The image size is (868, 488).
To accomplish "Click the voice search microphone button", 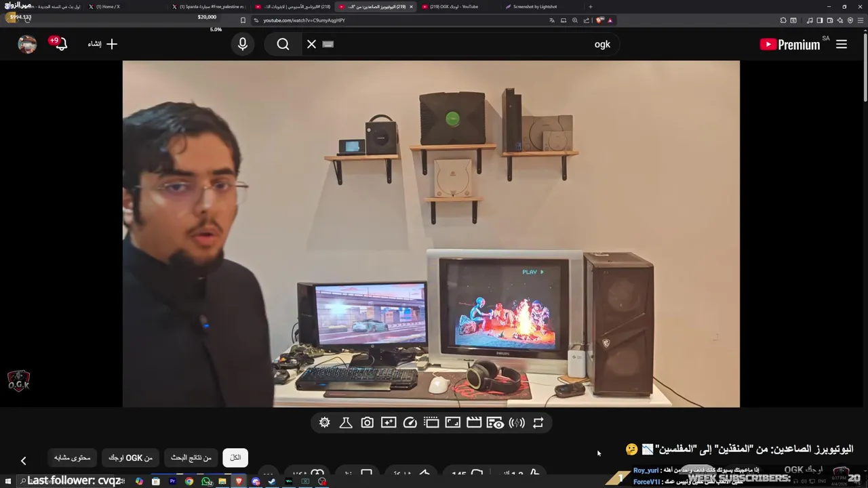I will click(243, 44).
